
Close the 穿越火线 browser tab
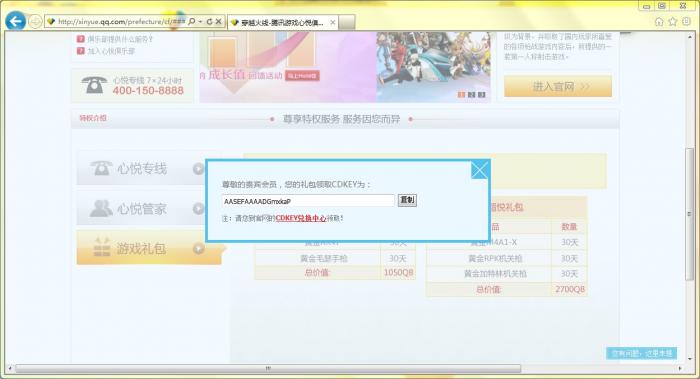coord(333,22)
